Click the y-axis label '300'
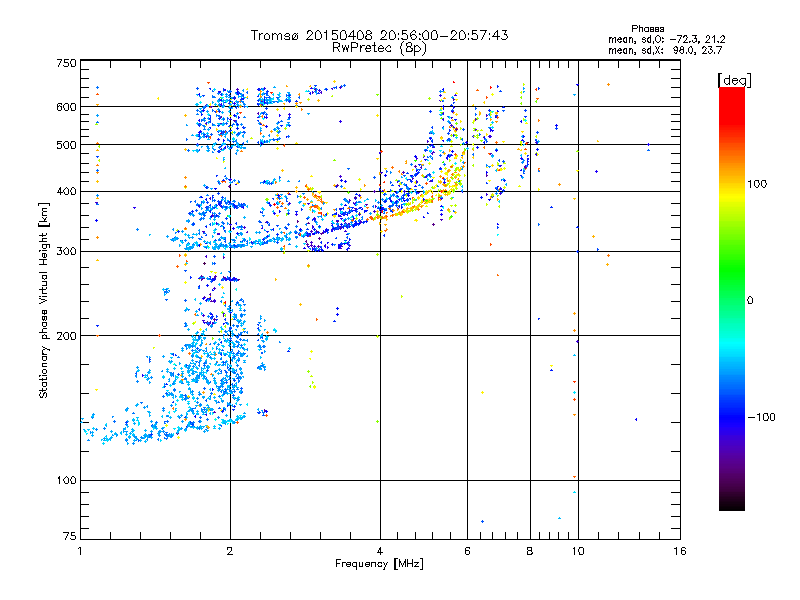The height and width of the screenshot is (600, 800). pyautogui.click(x=66, y=251)
